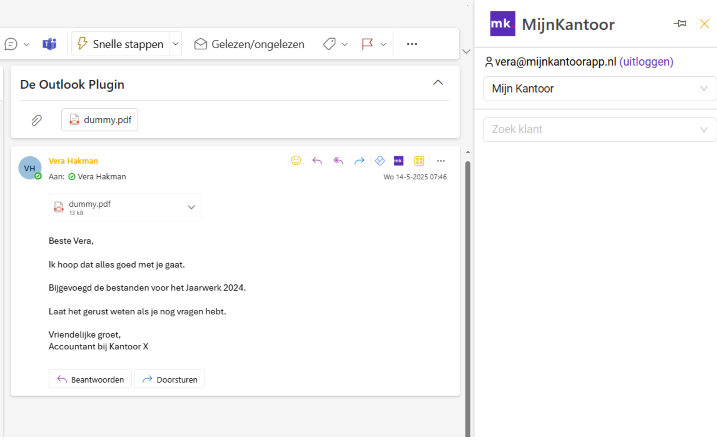
Task: Click the categorize tag icon
Action: 329,44
